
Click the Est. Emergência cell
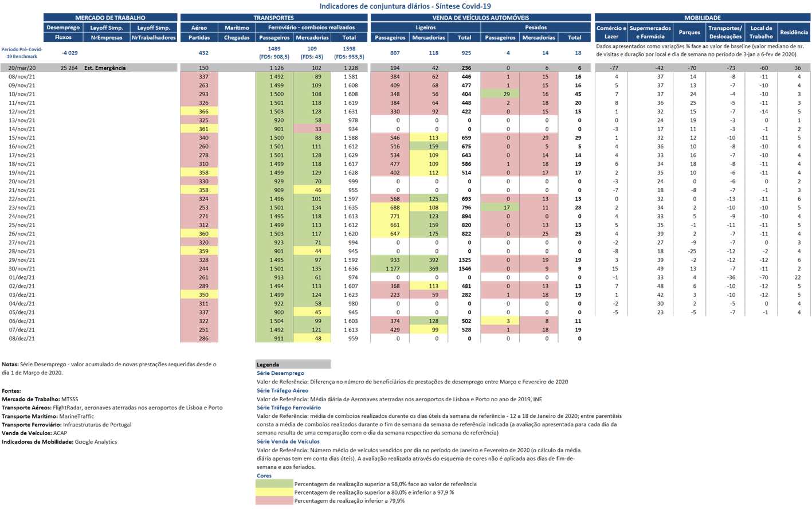[105, 68]
